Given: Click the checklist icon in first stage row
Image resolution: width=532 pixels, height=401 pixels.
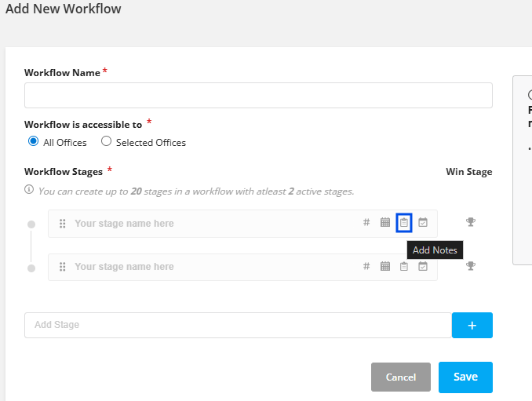Looking at the screenshot, I should [423, 223].
